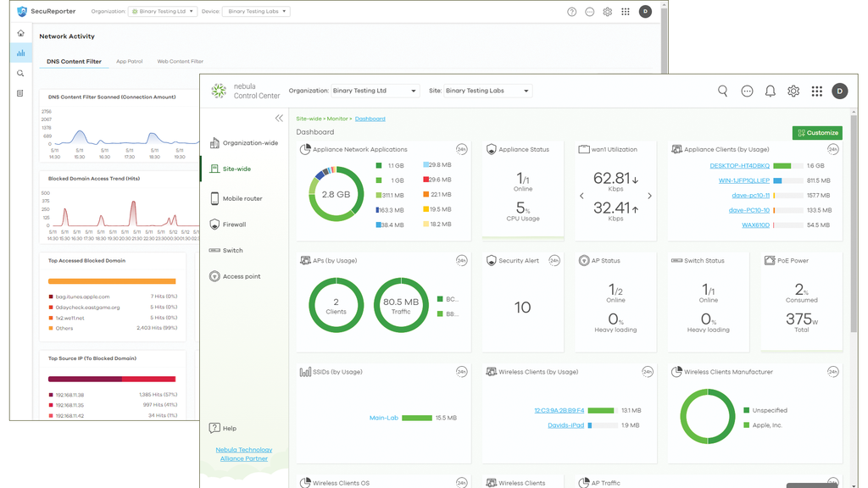Open Organization-wide menu in Nebula sidebar
Image resolution: width=868 pixels, height=488 pixels.
(x=244, y=143)
